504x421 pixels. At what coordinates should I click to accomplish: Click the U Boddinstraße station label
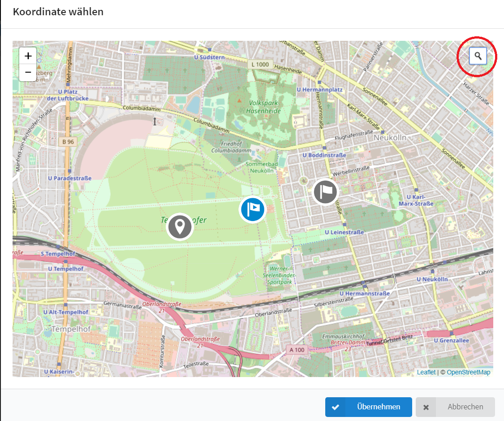[x=324, y=155]
